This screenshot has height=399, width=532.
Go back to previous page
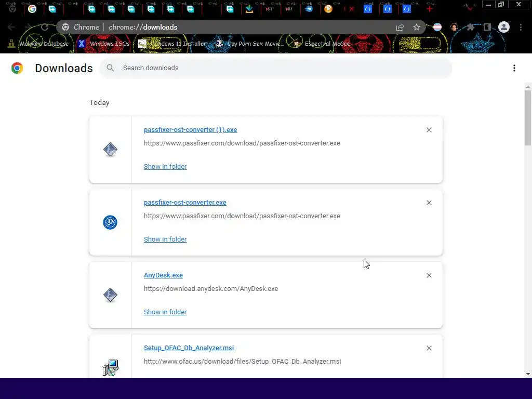coord(11,27)
